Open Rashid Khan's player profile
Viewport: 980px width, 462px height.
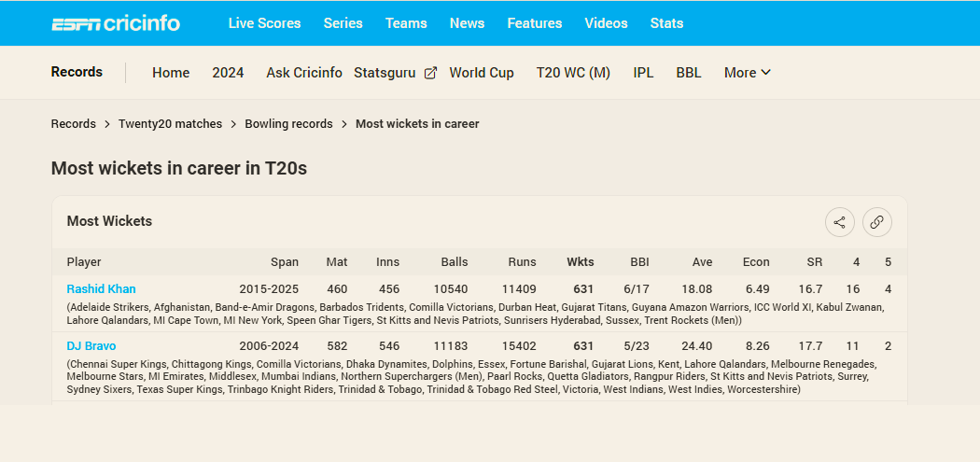coord(101,289)
